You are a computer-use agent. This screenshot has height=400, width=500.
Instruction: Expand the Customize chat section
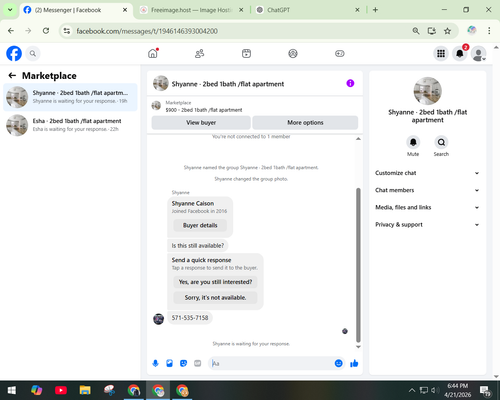coord(427,173)
